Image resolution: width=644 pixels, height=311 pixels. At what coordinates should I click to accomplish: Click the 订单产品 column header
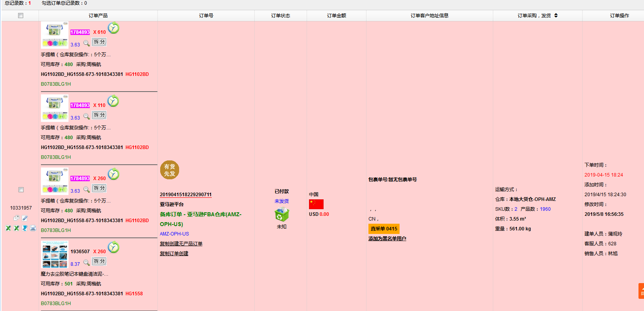[98, 16]
